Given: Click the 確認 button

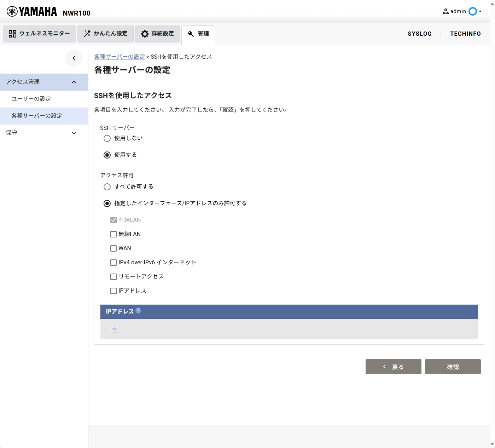Looking at the screenshot, I should click(453, 367).
